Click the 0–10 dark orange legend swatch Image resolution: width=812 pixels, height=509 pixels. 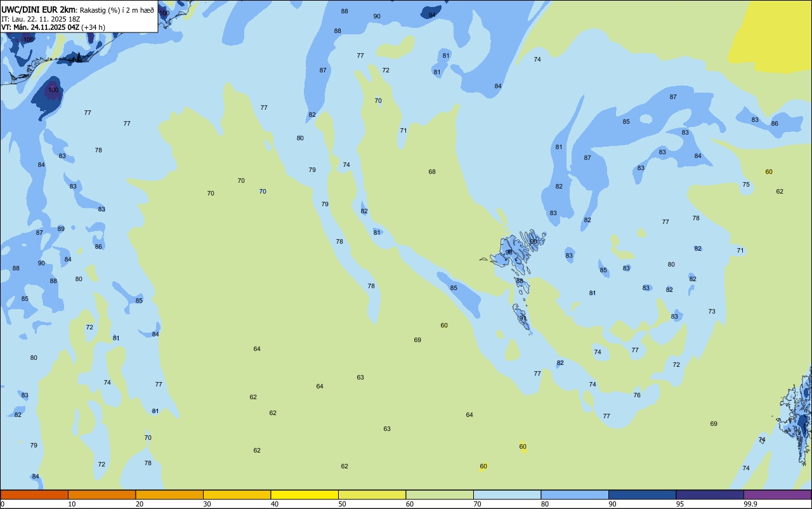[34, 494]
